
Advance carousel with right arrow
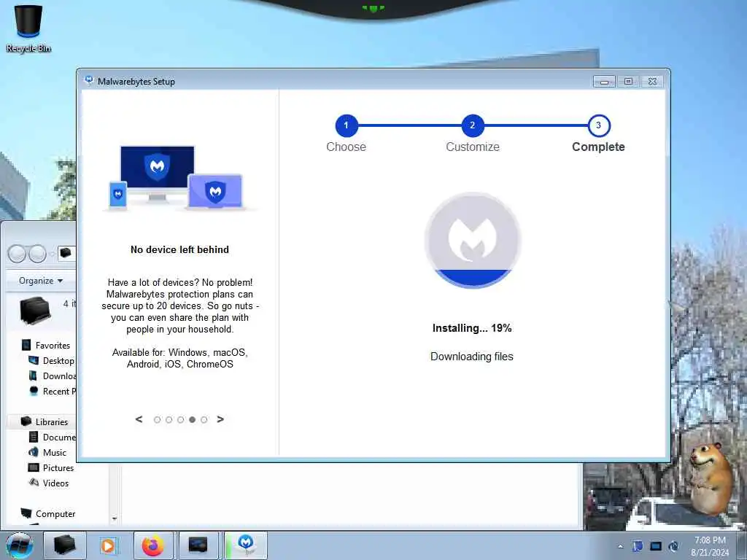220,419
